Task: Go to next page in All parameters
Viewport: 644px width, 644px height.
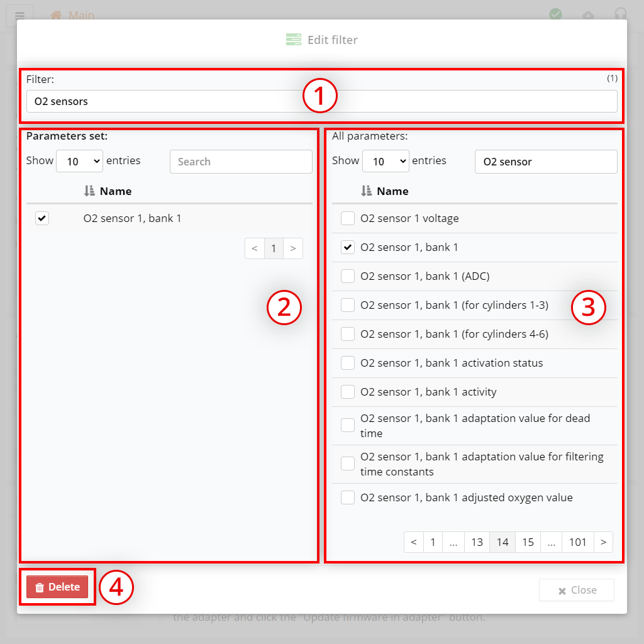Action: pyautogui.click(x=603, y=542)
